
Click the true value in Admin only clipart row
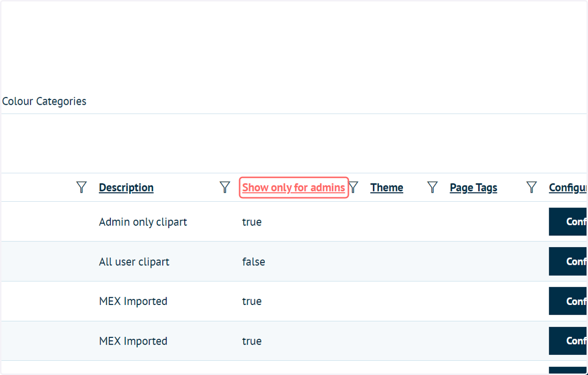coord(252,222)
